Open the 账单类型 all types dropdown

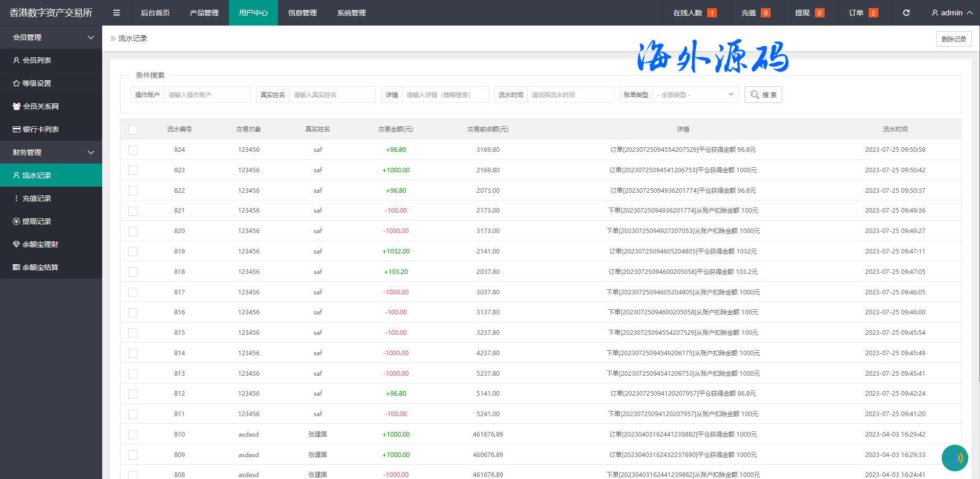(x=695, y=95)
